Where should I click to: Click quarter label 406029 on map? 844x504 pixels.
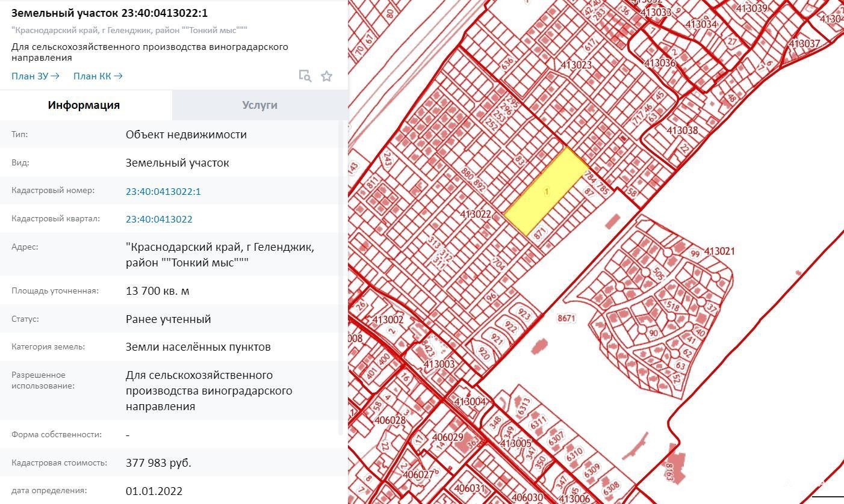tap(447, 437)
